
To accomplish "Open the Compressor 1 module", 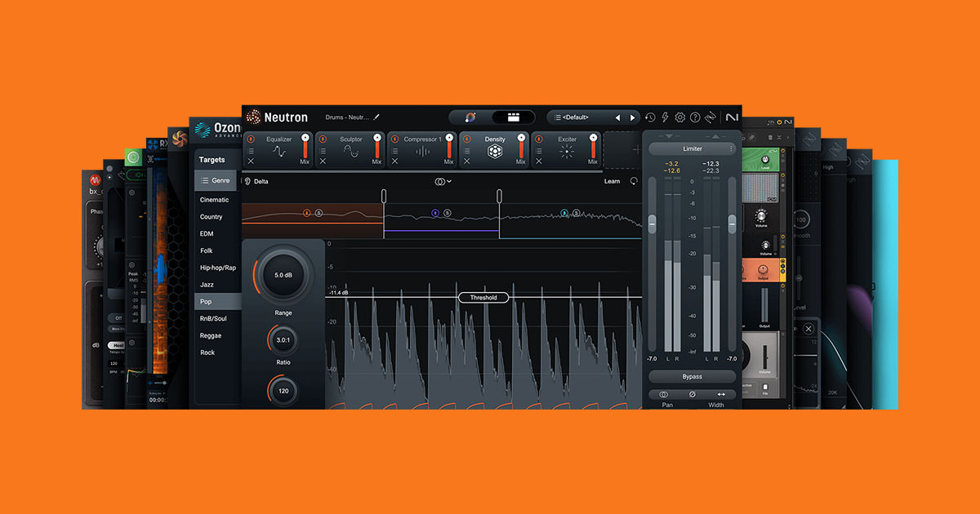I will pos(421,149).
